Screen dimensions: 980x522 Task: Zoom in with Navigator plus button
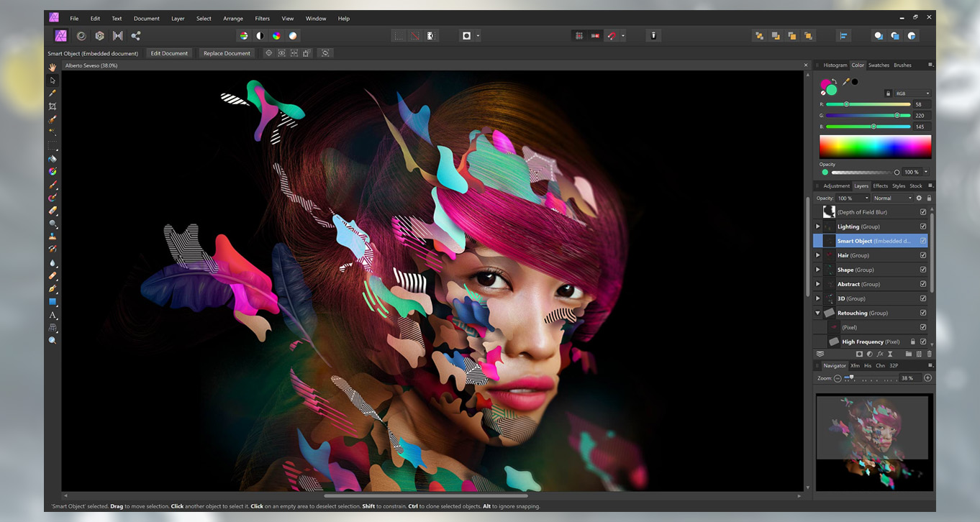point(927,378)
